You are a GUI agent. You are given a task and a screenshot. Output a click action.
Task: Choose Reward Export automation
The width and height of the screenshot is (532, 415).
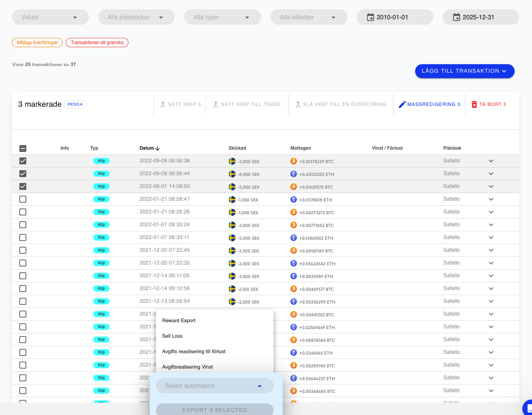tap(215, 320)
